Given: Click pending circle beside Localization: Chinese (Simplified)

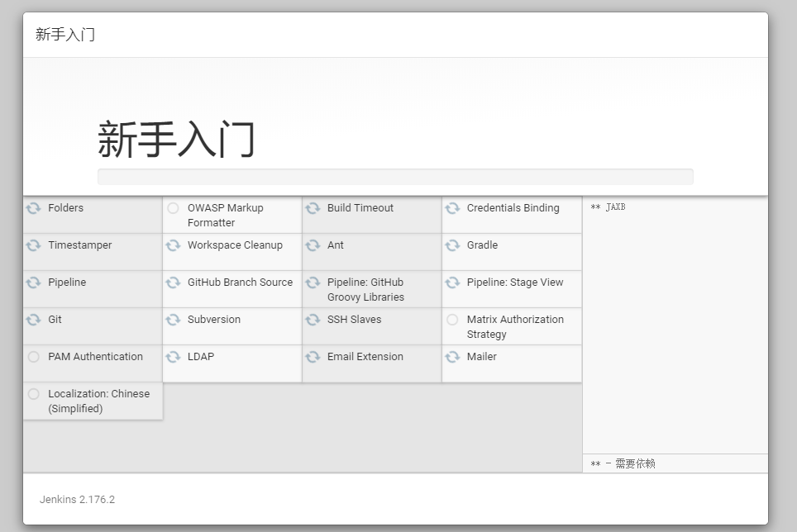Looking at the screenshot, I should 34,394.
